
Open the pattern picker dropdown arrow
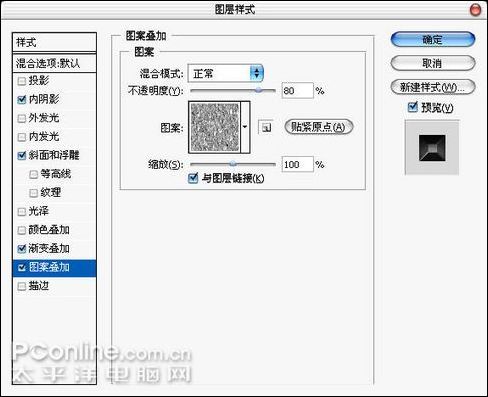(x=245, y=127)
